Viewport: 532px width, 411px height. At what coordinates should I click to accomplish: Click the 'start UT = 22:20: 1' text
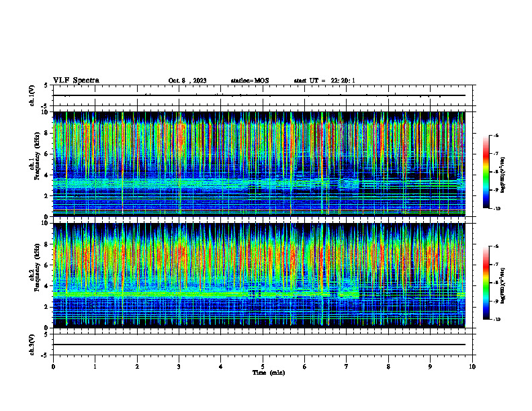(x=324, y=81)
